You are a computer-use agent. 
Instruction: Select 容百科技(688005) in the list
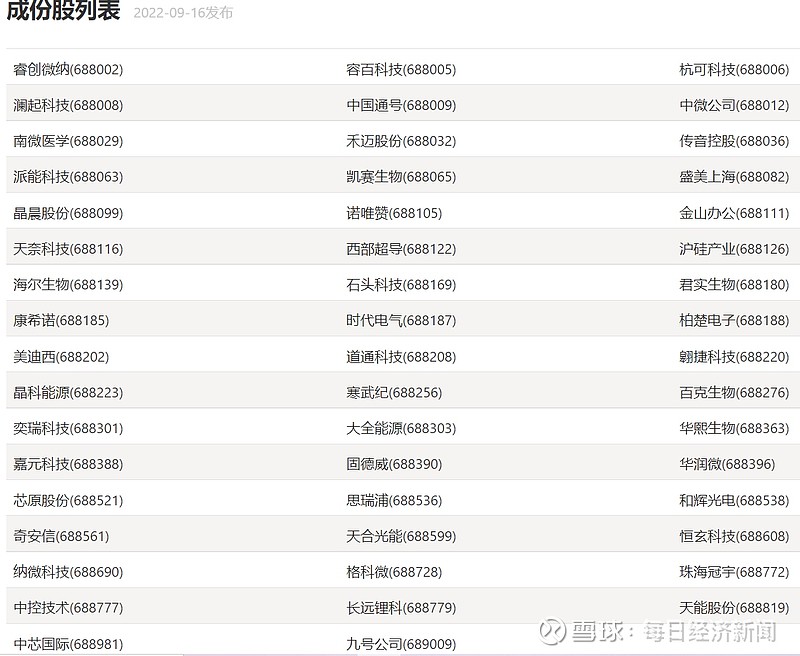click(401, 69)
